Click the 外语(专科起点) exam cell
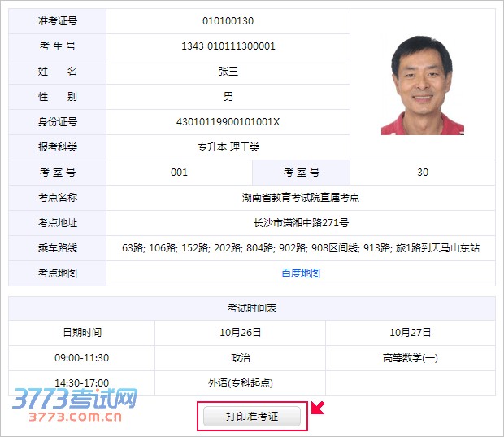504x437 pixels. point(240,382)
